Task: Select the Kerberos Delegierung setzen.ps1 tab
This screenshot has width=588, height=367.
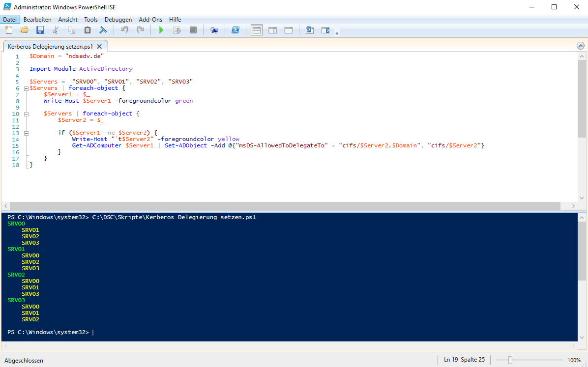Action: point(50,47)
